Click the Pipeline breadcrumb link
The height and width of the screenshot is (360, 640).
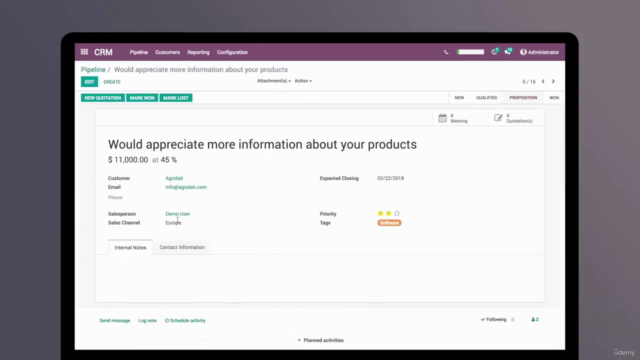[x=93, y=69]
